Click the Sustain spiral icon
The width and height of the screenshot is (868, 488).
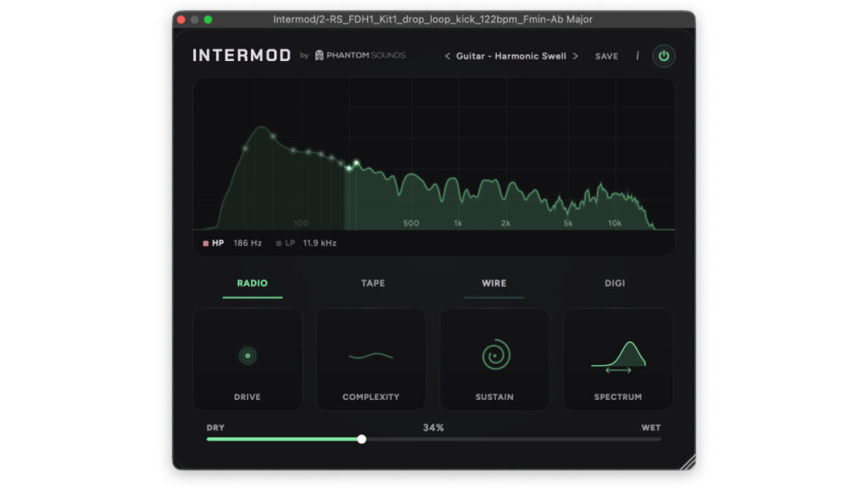[494, 356]
